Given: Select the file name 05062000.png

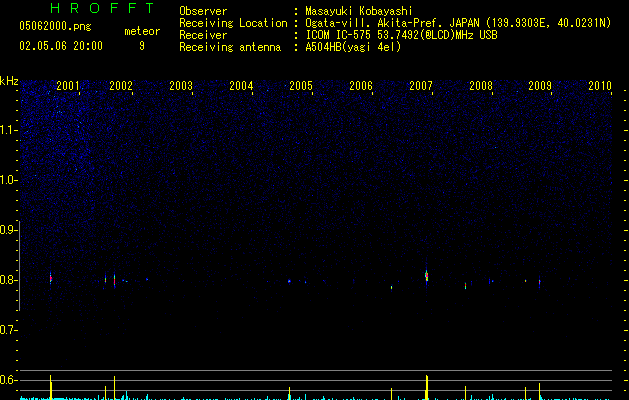Looking at the screenshot, I should [x=55, y=26].
